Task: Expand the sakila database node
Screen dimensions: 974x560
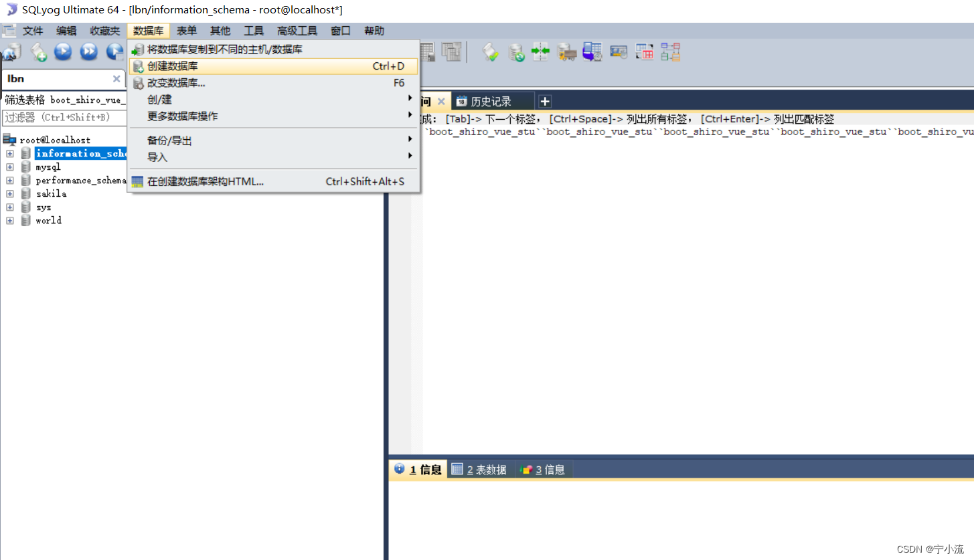Action: pyautogui.click(x=10, y=193)
